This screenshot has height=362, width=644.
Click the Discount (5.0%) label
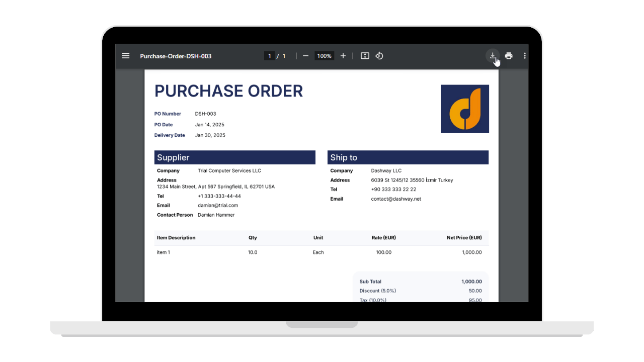pos(378,291)
